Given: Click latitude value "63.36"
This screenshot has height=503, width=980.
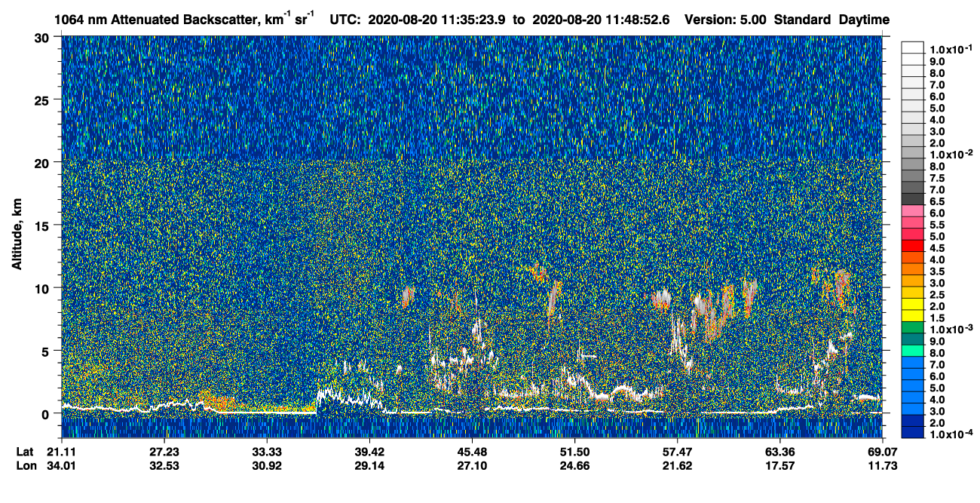Looking at the screenshot, I should pyautogui.click(x=779, y=451).
